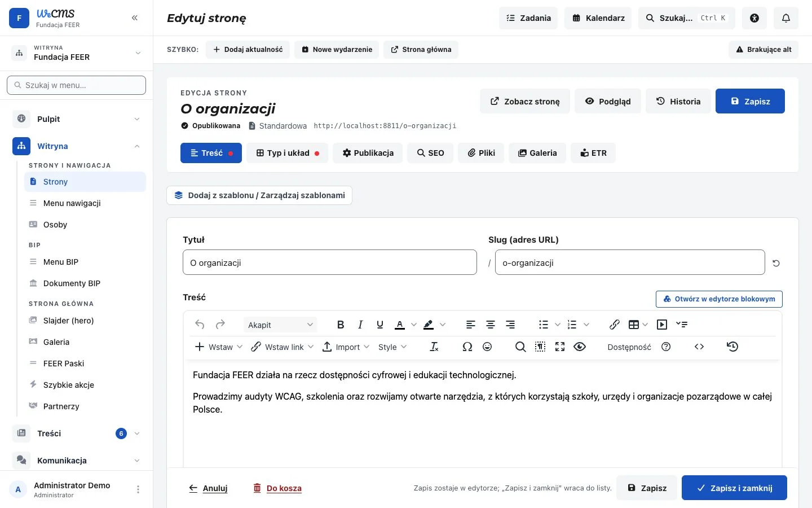Screen dimensions: 812x508
Task: Click the Szukaj w menu search field
Action: [x=77, y=85]
